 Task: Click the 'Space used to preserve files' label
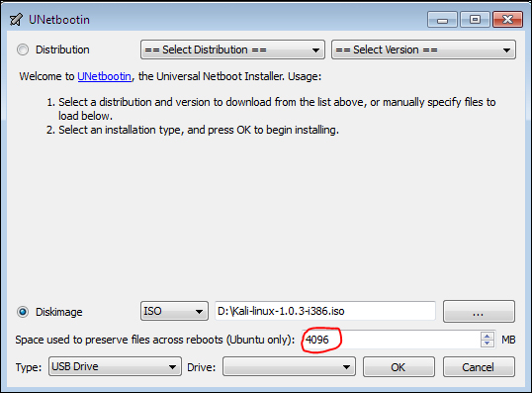pos(155,340)
